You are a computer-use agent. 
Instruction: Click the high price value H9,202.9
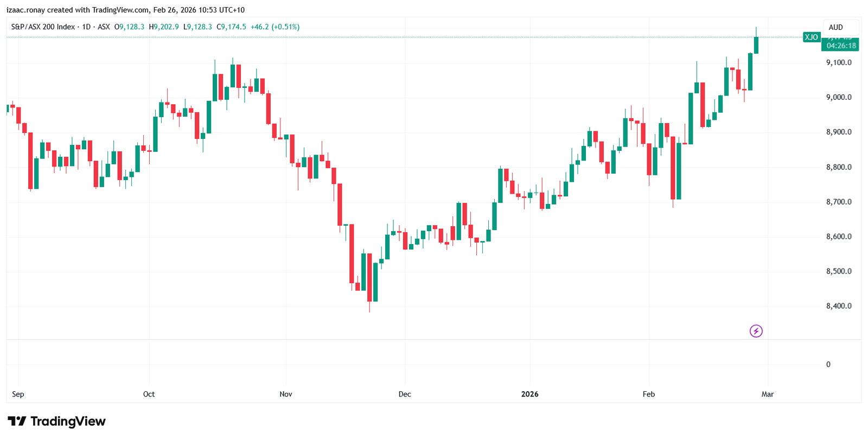point(164,27)
